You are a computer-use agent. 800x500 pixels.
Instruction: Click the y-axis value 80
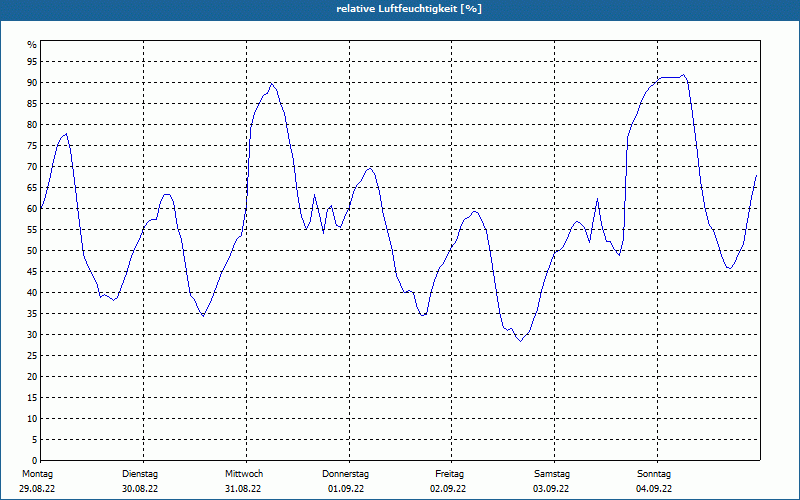point(32,124)
